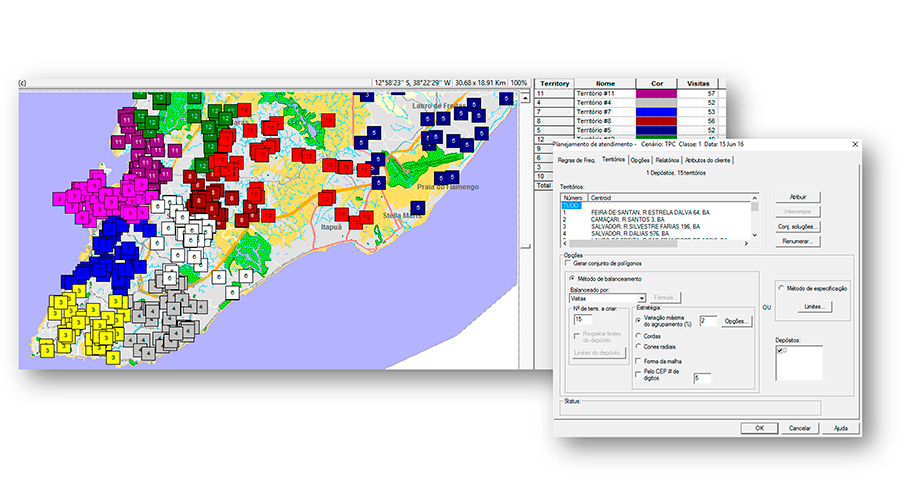Close the Planejamento de atendimento dialog
Screen dimensions: 900x500
point(854,145)
